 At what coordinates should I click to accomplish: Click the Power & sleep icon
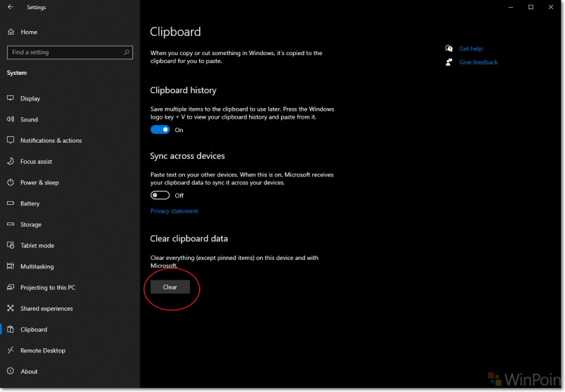(11, 182)
